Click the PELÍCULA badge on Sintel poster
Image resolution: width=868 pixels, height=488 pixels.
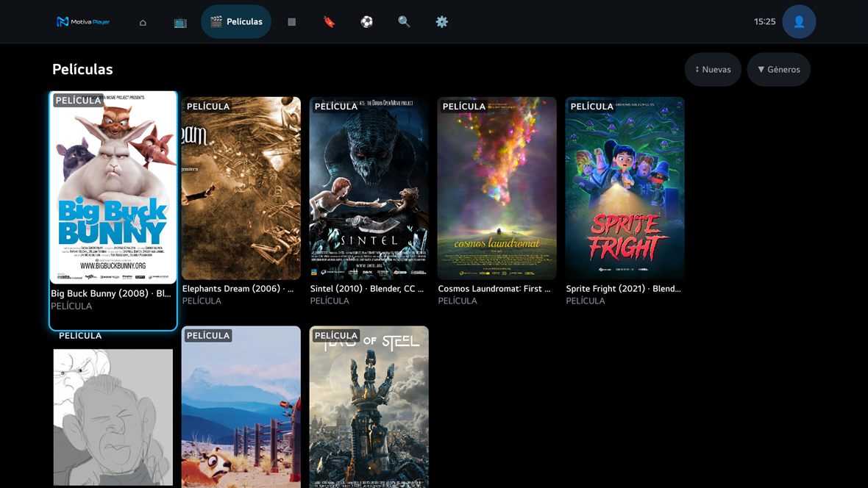point(336,107)
